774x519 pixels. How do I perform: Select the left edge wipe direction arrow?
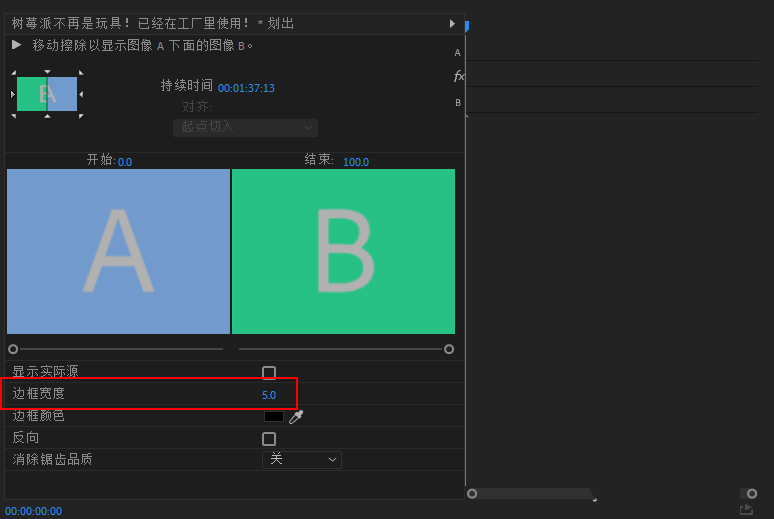[x=13, y=94]
